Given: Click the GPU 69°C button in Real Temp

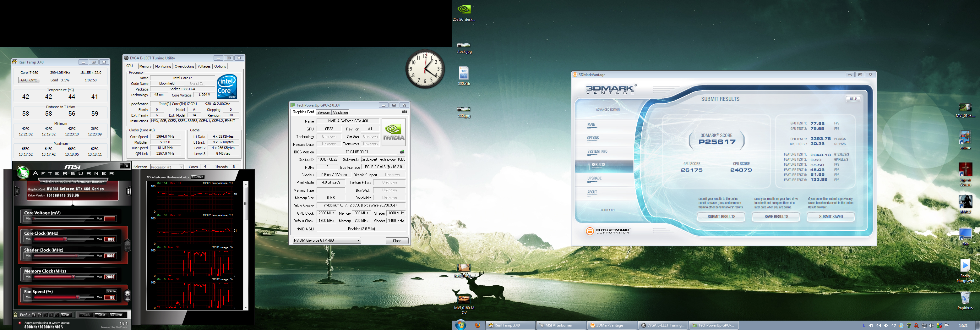Looking at the screenshot, I should click(x=29, y=80).
